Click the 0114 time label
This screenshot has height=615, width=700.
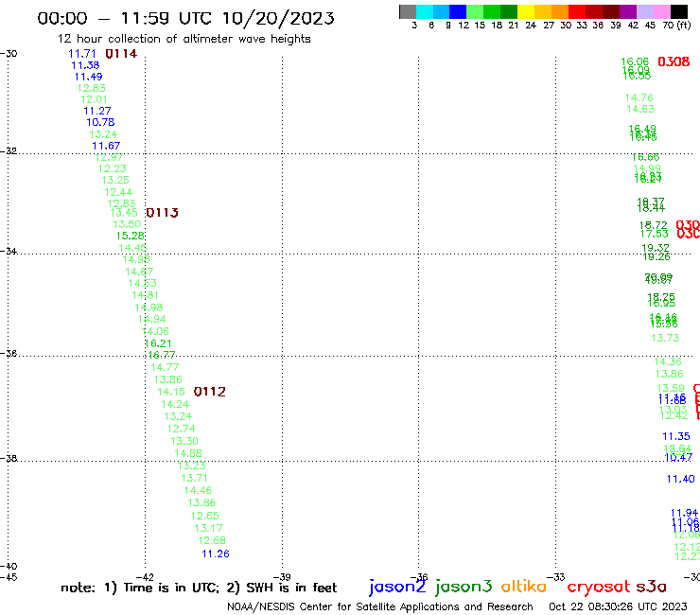[x=121, y=54]
